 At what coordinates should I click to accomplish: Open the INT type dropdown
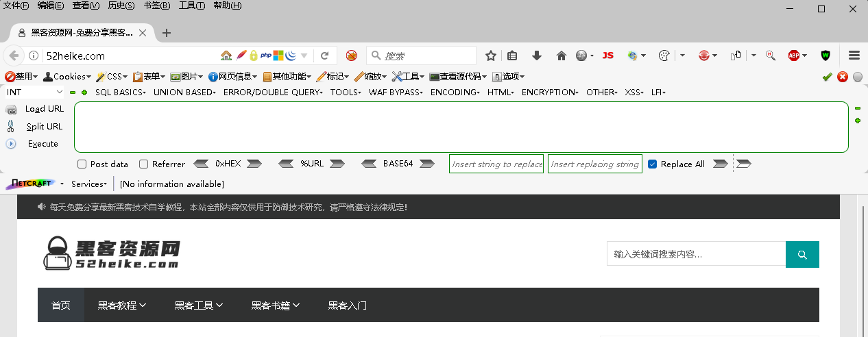tap(34, 92)
